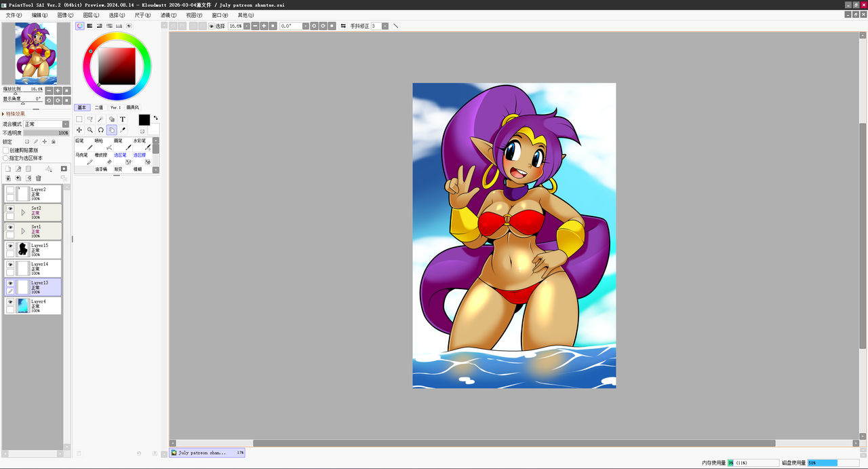The width and height of the screenshot is (868, 469).
Task: Adjust the 不透明度 opacity slider
Action: point(46,133)
